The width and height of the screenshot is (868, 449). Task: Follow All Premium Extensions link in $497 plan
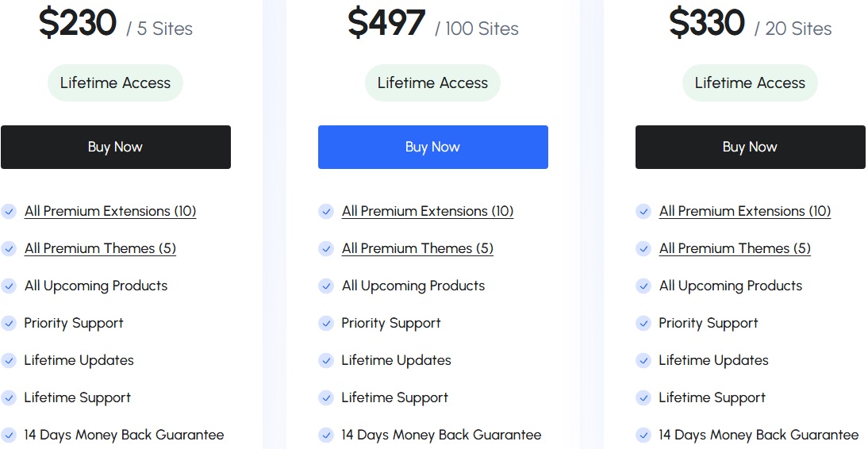tap(428, 211)
